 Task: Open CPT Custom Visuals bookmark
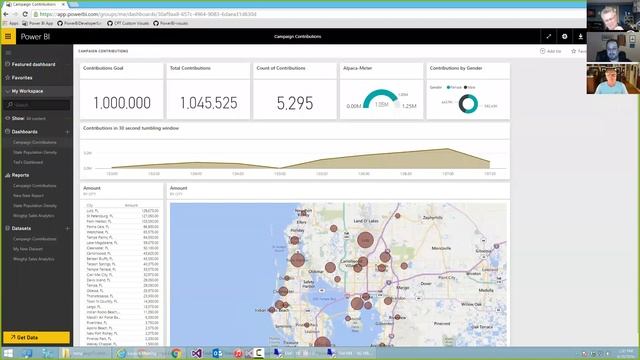pyautogui.click(x=128, y=23)
